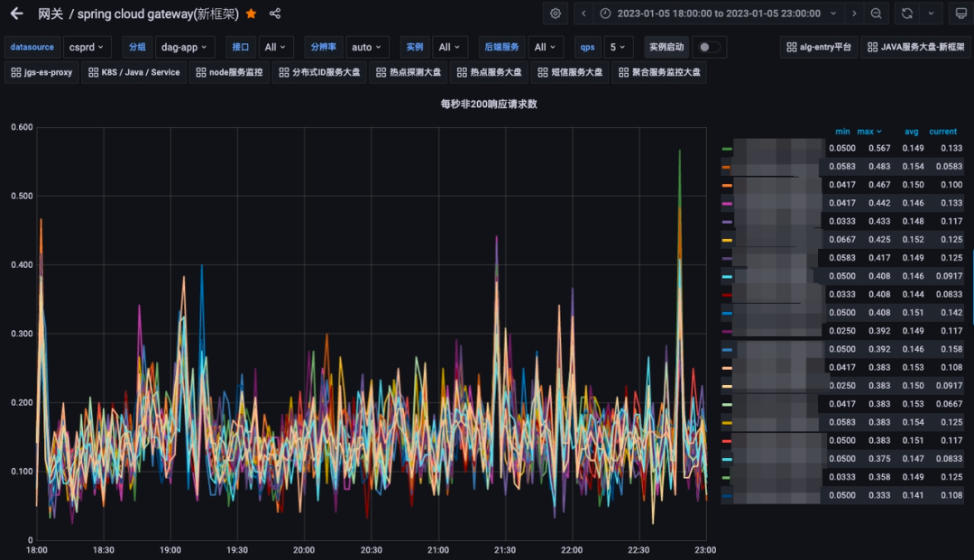Unstar the dashboard with the orange star

click(x=251, y=14)
